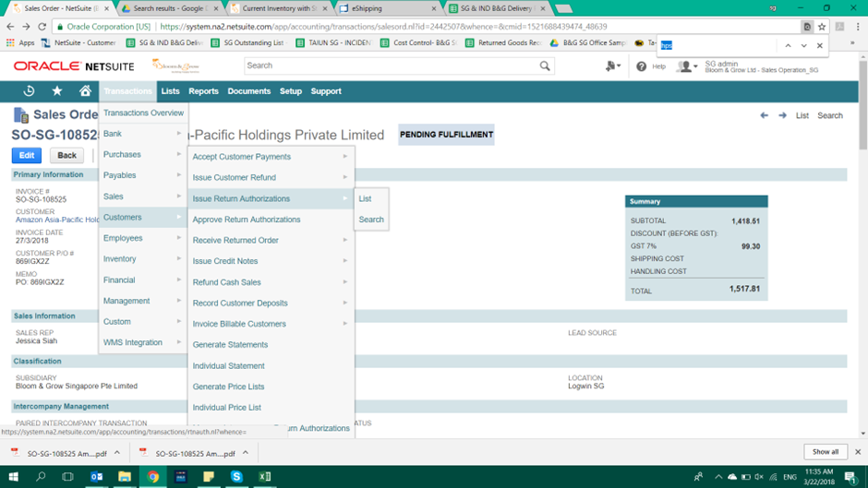The height and width of the screenshot is (488, 868).
Task: Open the Recent Records clock icon
Action: [29, 90]
